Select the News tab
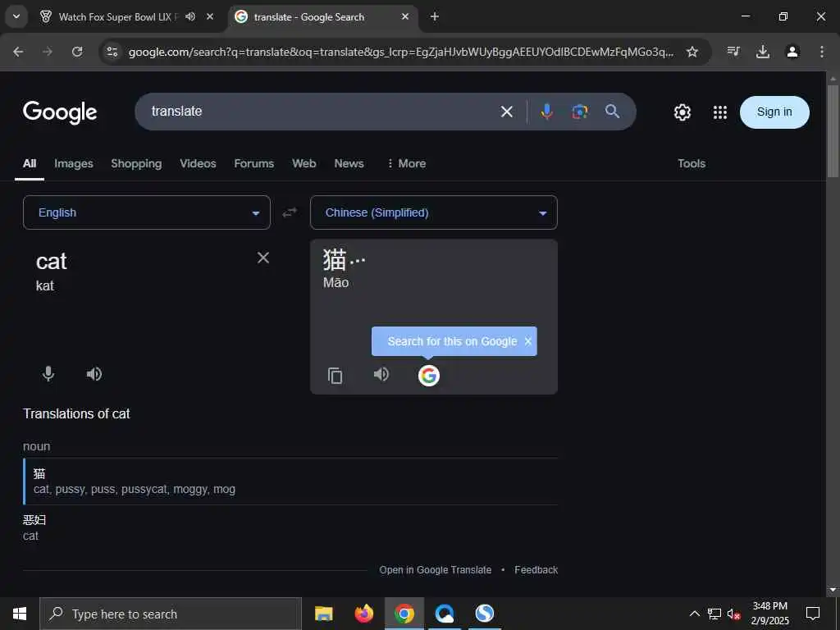 click(349, 163)
